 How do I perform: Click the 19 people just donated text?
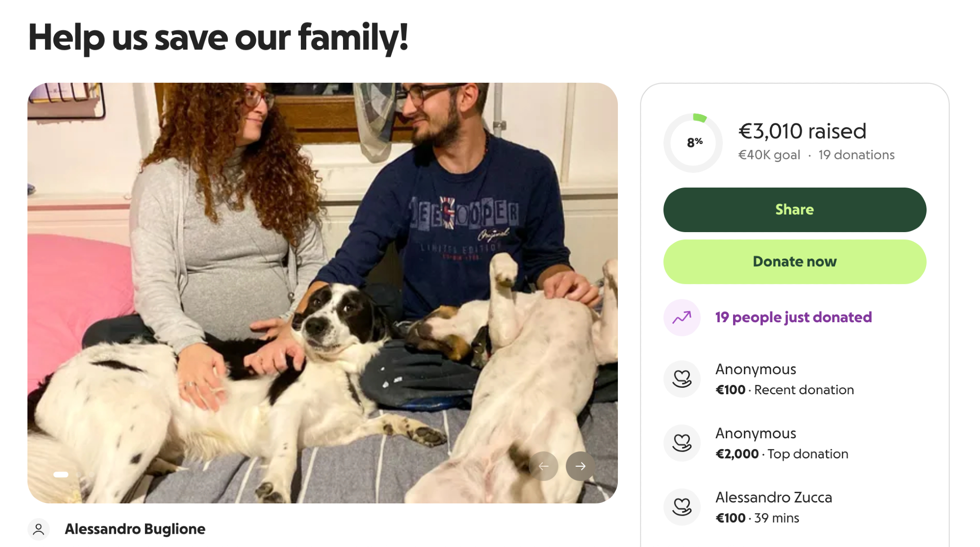[793, 317]
